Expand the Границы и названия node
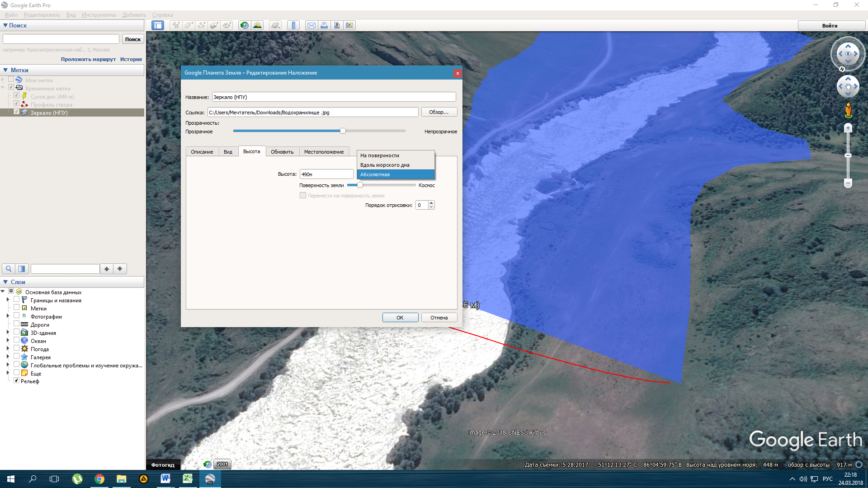The width and height of the screenshot is (868, 488). tap(8, 300)
